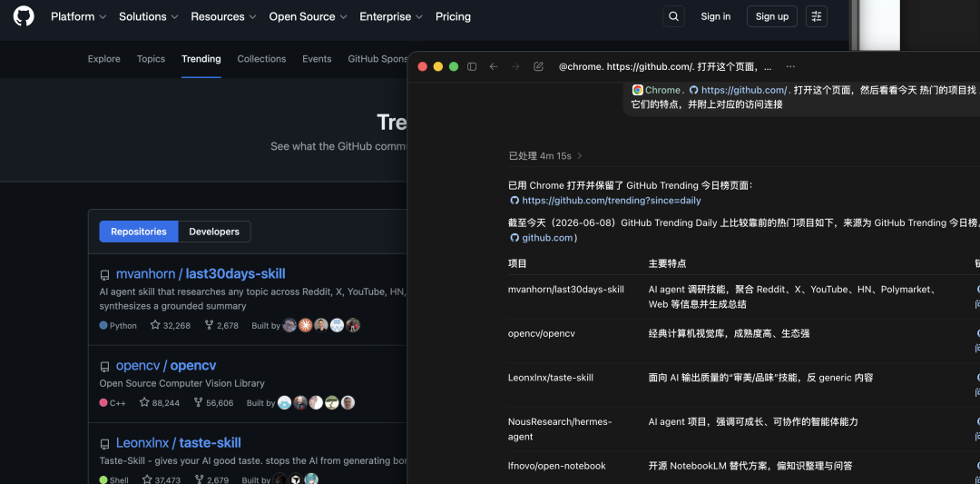Switch to the Topics tab
Image resolution: width=980 pixels, height=484 pixels.
[152, 59]
